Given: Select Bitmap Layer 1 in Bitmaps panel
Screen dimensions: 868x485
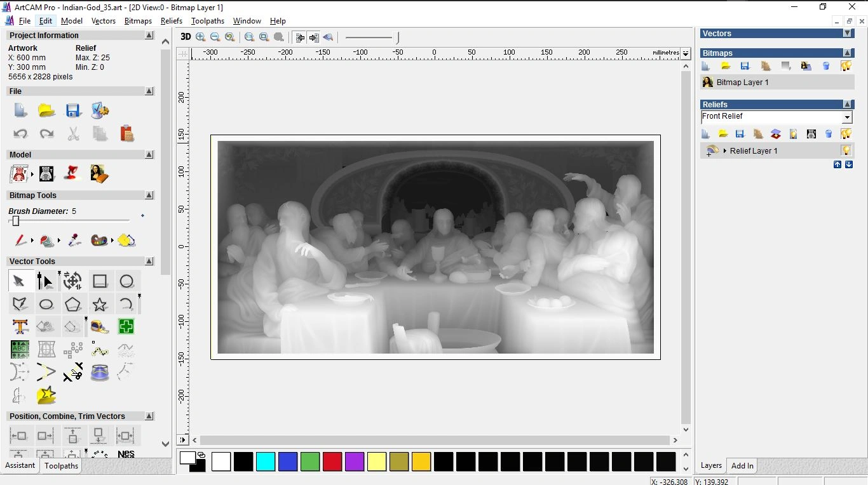Looking at the screenshot, I should (x=742, y=83).
